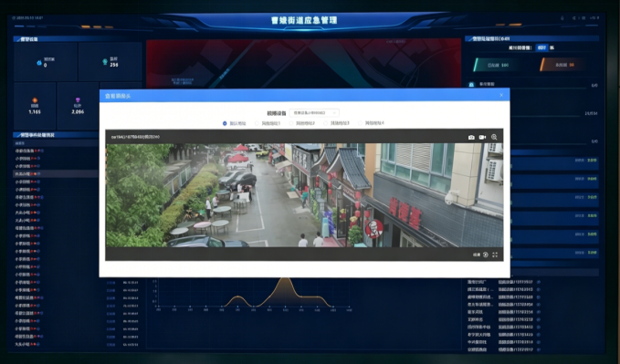Click the teal status badge showing 100

click(496, 65)
